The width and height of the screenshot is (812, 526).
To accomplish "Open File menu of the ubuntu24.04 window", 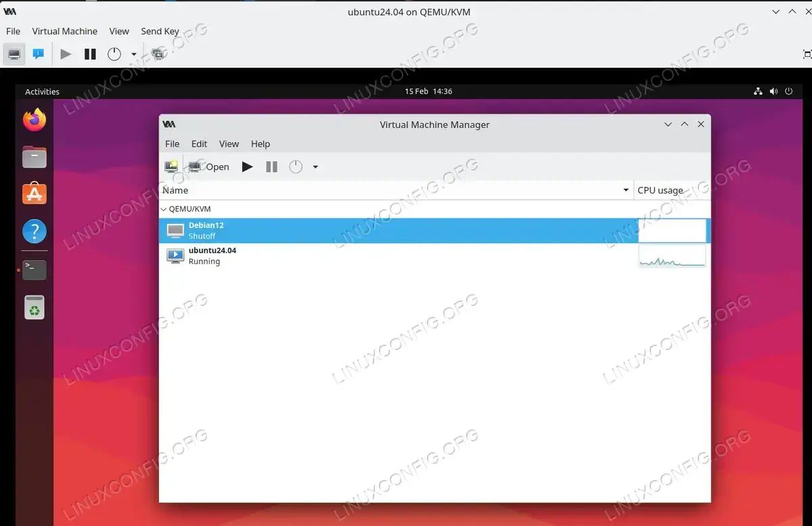I will (13, 31).
